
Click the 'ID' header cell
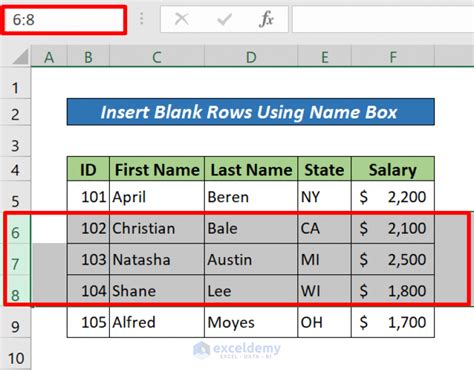[88, 169]
